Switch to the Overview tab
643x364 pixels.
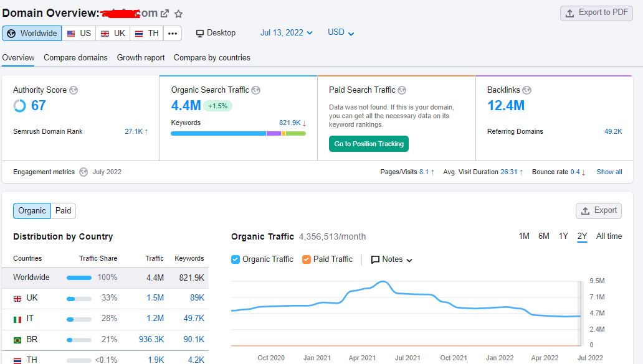(19, 58)
